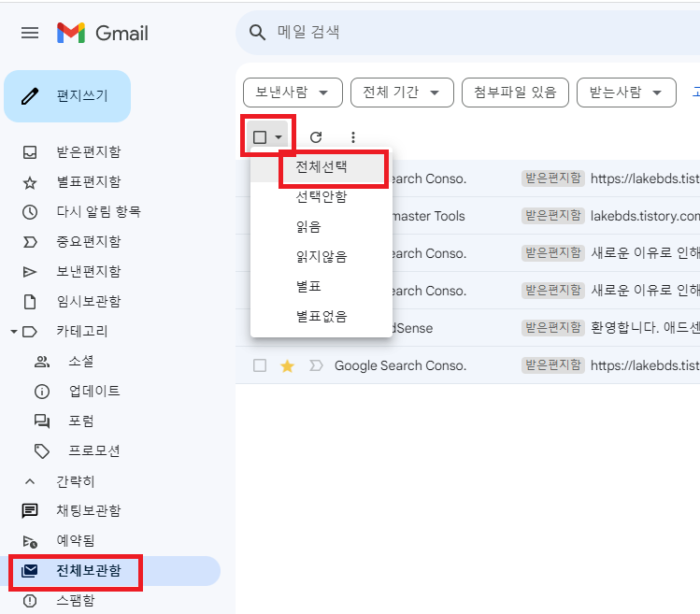Click the forum bubbles icon beside 포럼
This screenshot has height=614, width=700.
pos(42,421)
